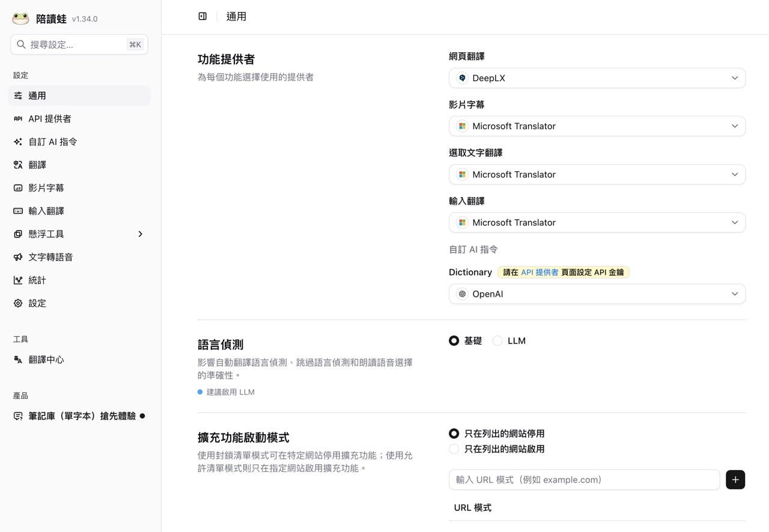Click the OpenAI logo icon
This screenshot has height=532, width=769.
(x=462, y=294)
